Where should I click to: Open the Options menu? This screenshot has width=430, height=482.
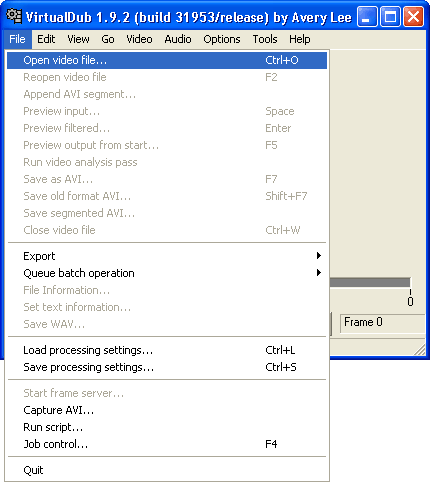pos(222,39)
